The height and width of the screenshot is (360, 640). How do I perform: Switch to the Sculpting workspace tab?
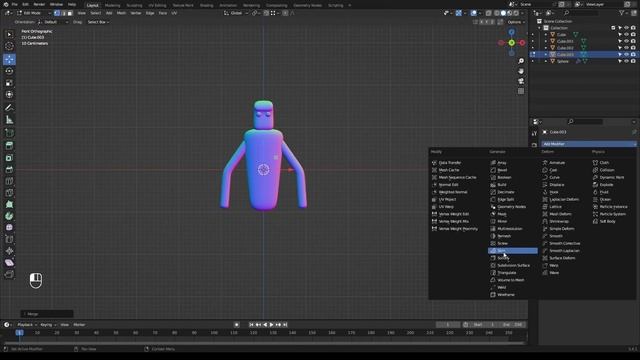point(134,5)
